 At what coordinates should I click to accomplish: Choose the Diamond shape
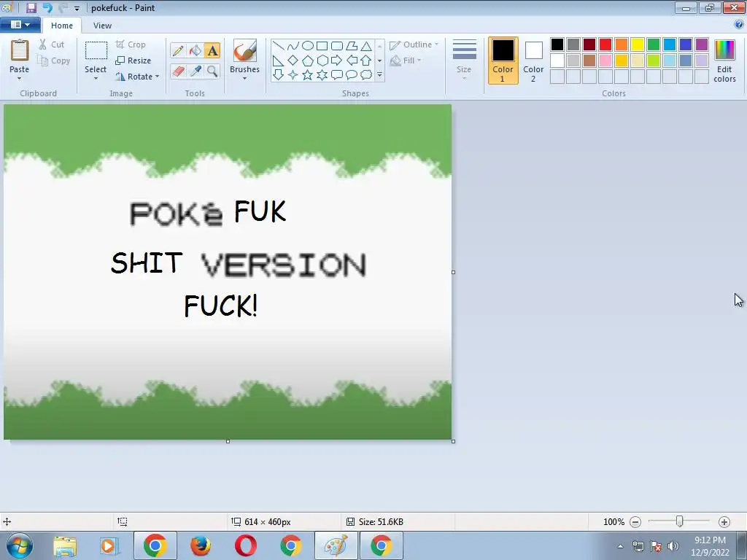293,61
